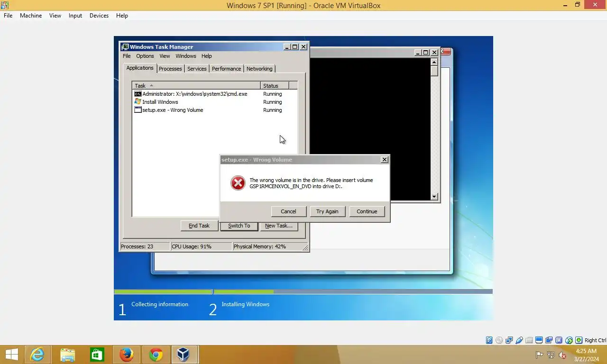Click the VirtualBox window title bar icon
This screenshot has height=364, width=607.
4,5
